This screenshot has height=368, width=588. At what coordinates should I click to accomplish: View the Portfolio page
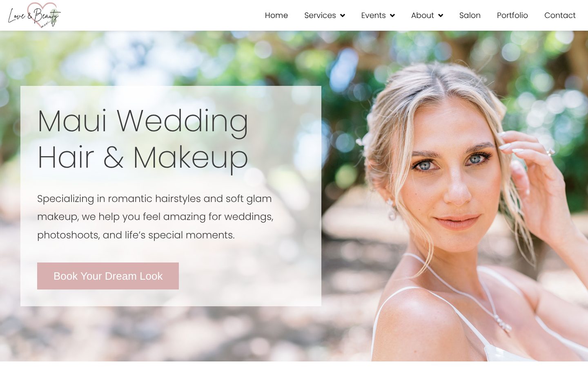pyautogui.click(x=512, y=15)
